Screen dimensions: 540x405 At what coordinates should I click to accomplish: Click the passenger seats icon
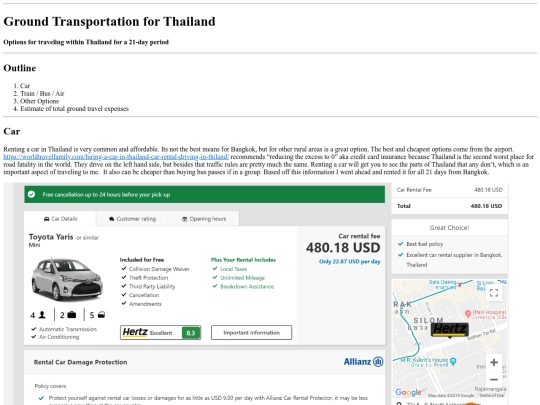tap(42, 315)
